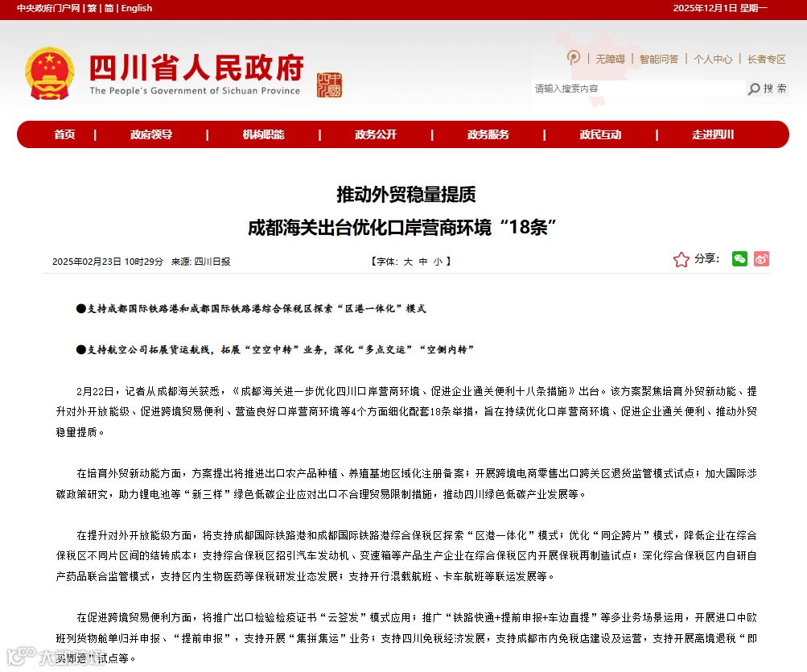Click the 搜索 search button

[775, 89]
